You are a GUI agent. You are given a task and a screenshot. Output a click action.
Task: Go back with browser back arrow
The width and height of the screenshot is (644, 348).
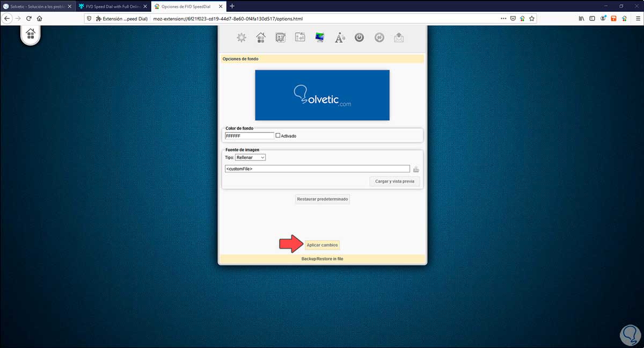pos(8,18)
